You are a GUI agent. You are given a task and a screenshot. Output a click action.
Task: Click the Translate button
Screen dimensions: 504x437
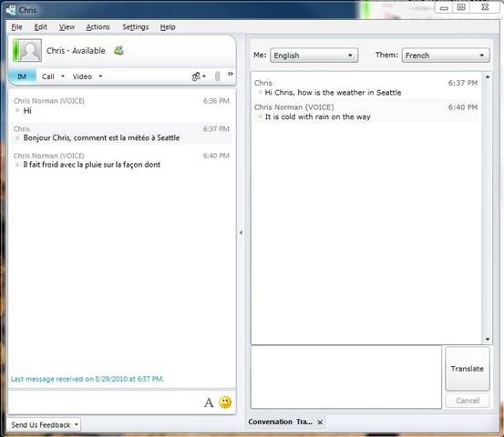tap(468, 369)
